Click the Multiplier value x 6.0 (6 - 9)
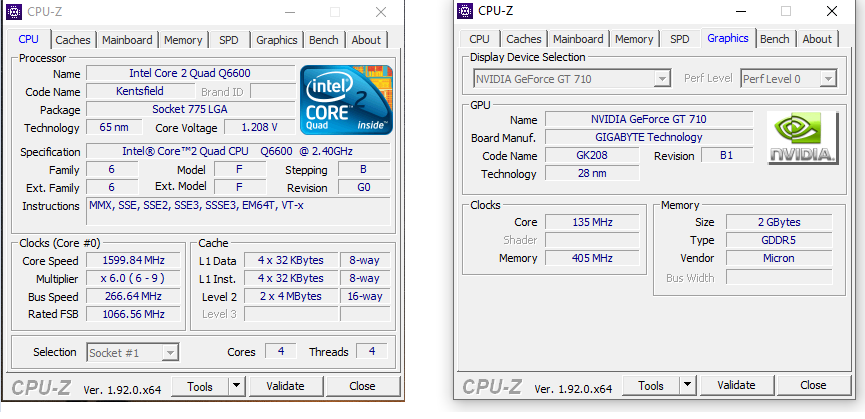Image resolution: width=865 pixels, height=419 pixels. [133, 278]
